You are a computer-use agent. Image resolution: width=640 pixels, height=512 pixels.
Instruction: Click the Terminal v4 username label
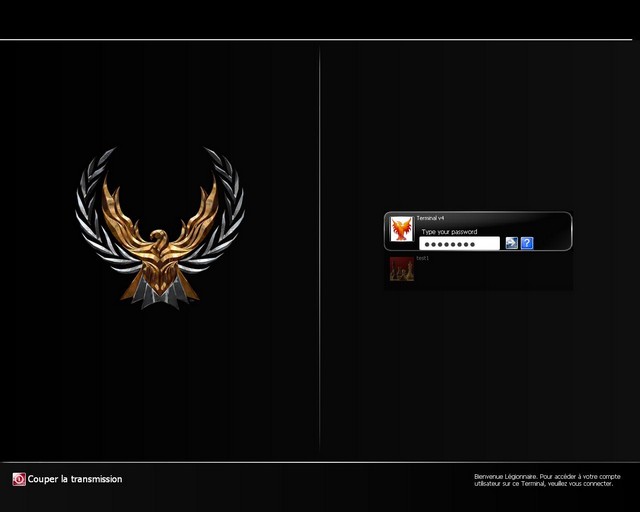430,218
